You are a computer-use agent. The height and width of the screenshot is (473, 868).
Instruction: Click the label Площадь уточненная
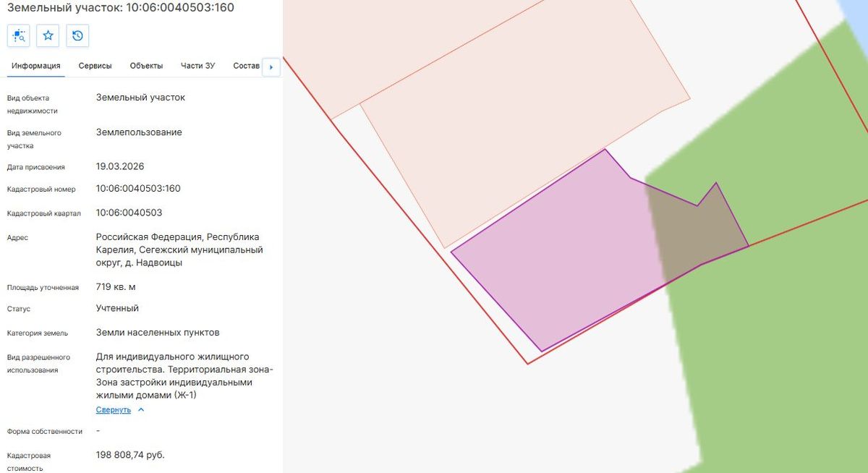(x=43, y=288)
